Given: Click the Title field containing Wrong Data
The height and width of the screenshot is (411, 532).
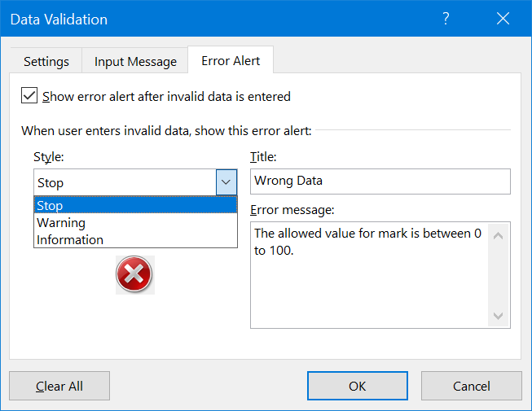Looking at the screenshot, I should [380, 181].
